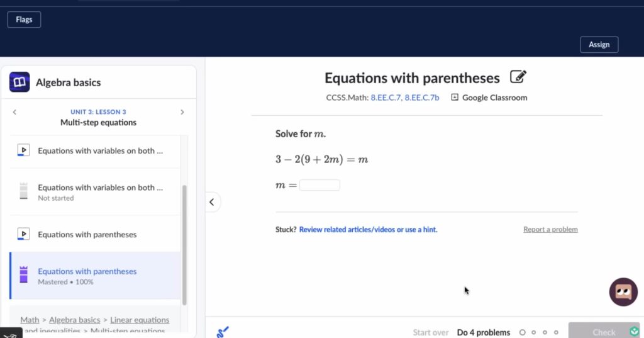Open the Khanmigo chat assistant avatar
The image size is (644, 338).
[623, 292]
